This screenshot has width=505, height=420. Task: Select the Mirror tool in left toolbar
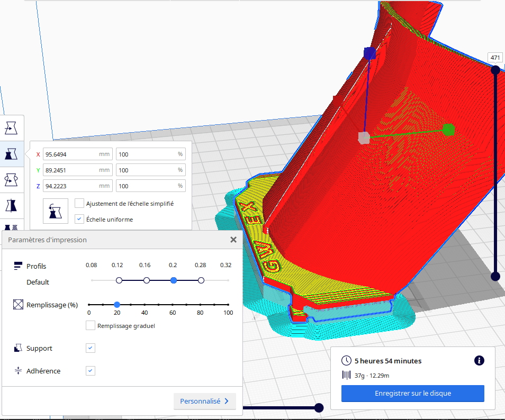point(11,205)
